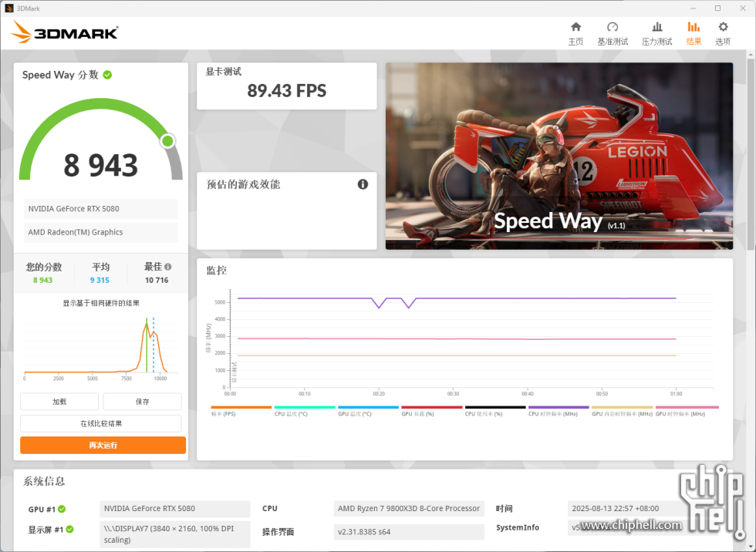This screenshot has width=756, height=552.
Task: Click the 监控 panel heading
Action: [217, 271]
